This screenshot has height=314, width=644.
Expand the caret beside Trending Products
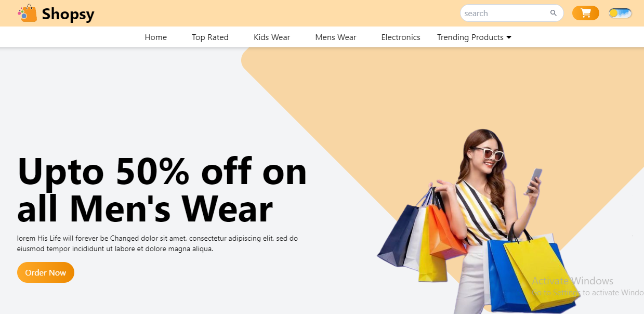point(509,37)
